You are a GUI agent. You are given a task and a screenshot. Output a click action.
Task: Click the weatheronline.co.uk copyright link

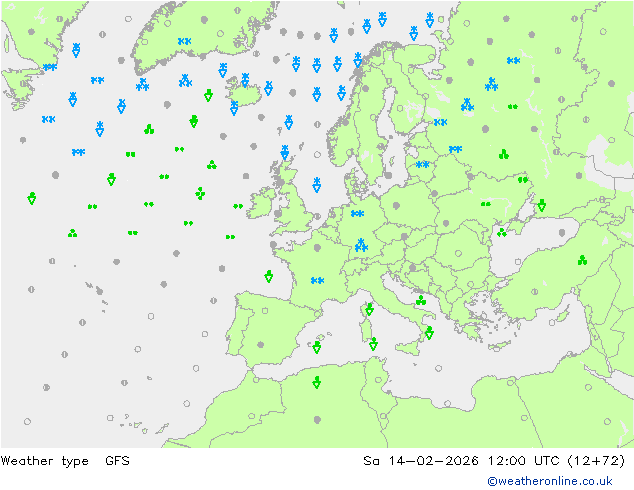(x=550, y=481)
